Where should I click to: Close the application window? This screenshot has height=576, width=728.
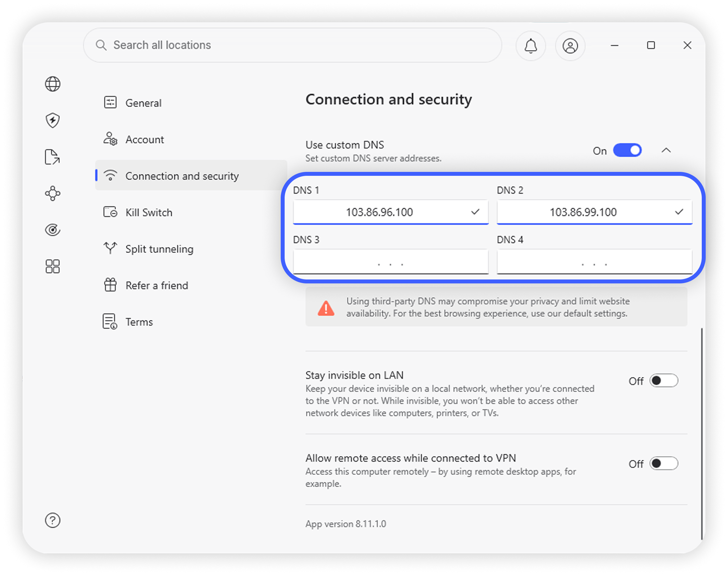point(687,45)
